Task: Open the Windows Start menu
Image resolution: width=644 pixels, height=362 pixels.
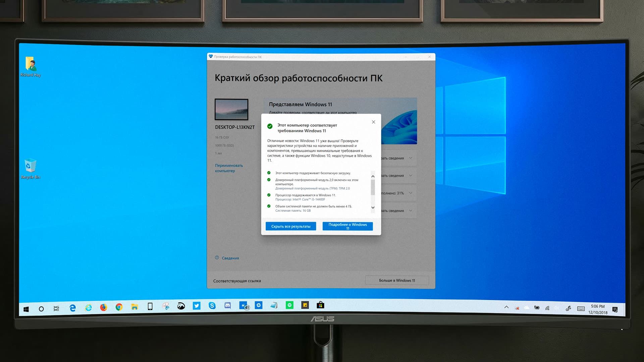Action: coord(26,309)
